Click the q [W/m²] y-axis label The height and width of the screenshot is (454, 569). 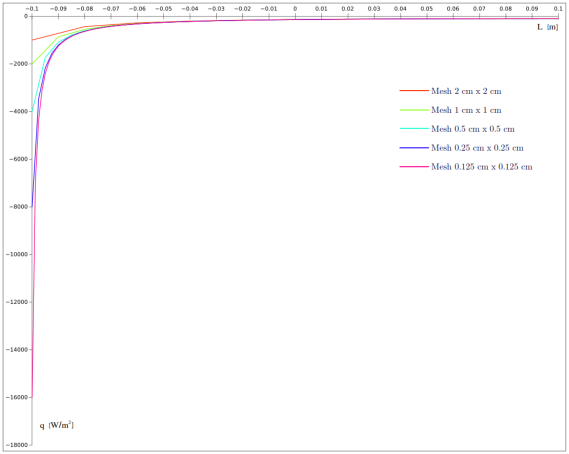point(57,425)
